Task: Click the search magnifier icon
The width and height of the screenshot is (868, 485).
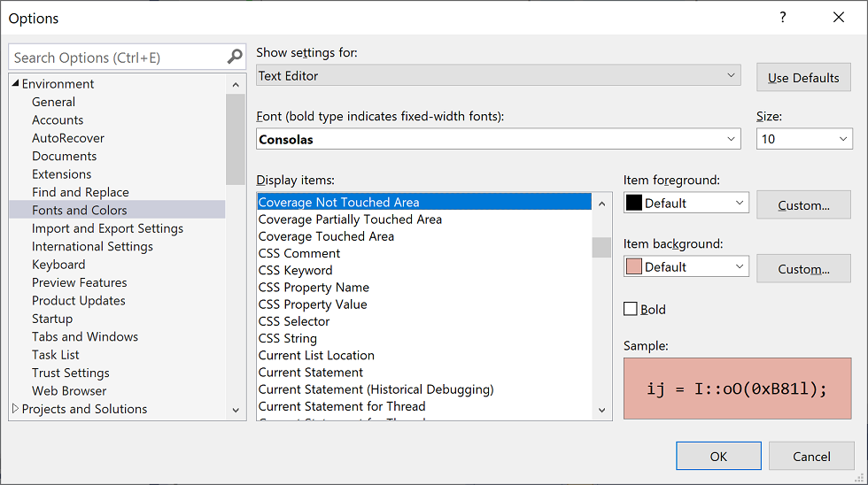Action: click(x=235, y=57)
